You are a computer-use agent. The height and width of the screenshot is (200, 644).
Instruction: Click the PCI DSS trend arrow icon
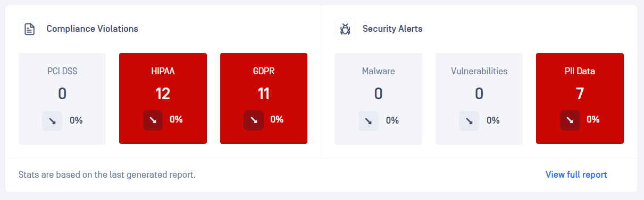52,120
